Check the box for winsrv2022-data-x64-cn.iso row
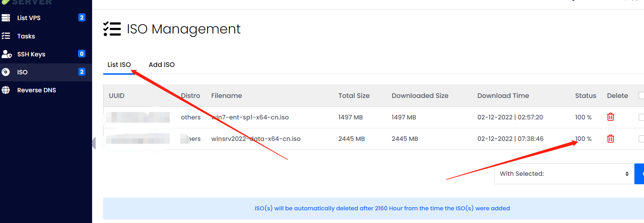This screenshot has width=644, height=223. click(641, 138)
